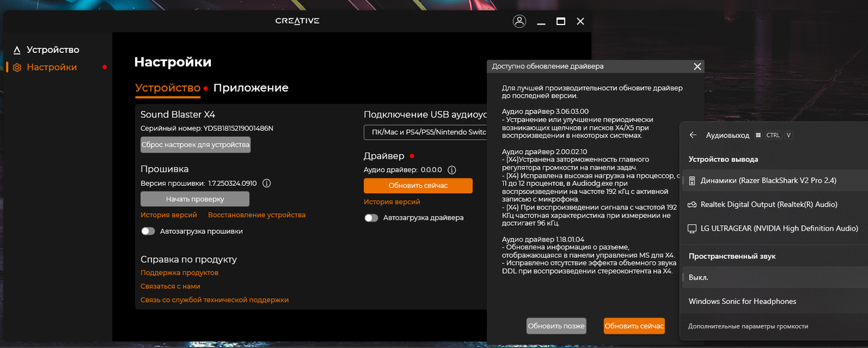
Task: Switch to the Приложение settings tab
Action: tap(251, 88)
